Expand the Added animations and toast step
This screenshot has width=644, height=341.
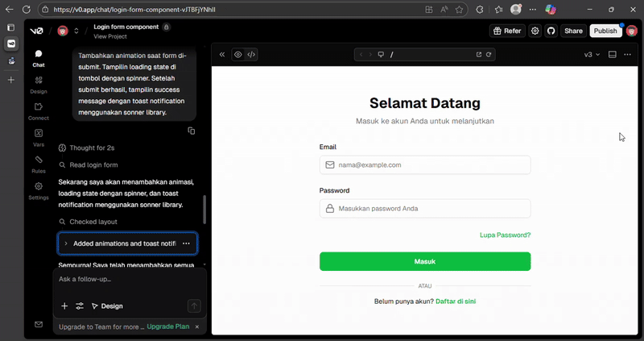pyautogui.click(x=66, y=243)
